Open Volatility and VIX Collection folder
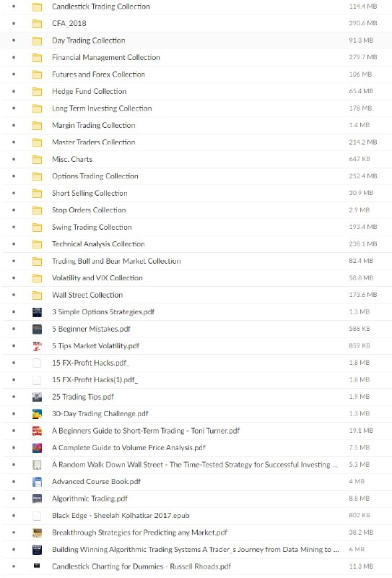Screen dimensions: 392x578 pyautogui.click(x=97, y=278)
